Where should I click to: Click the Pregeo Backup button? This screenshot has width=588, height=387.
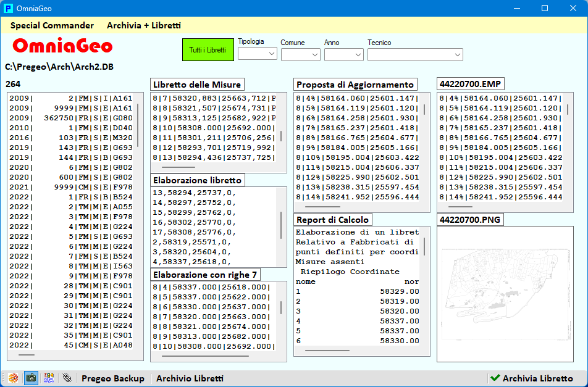coord(113,378)
